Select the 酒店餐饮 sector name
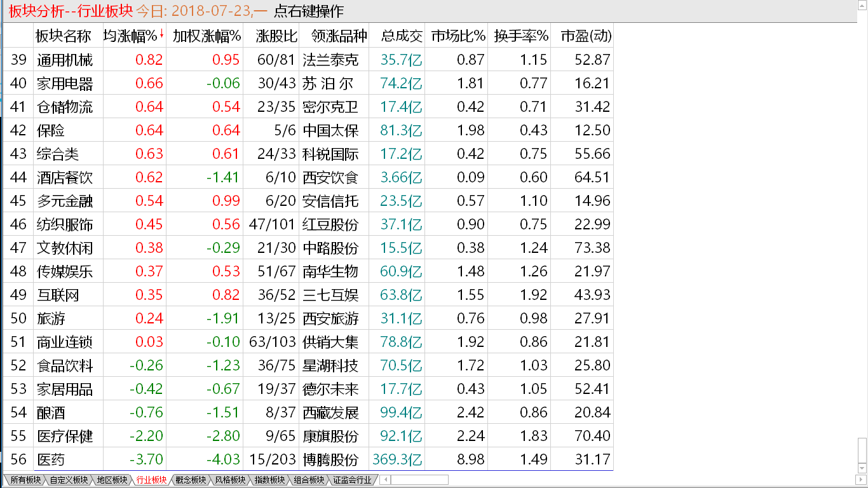Screen dimensions: 868x488 [65, 177]
